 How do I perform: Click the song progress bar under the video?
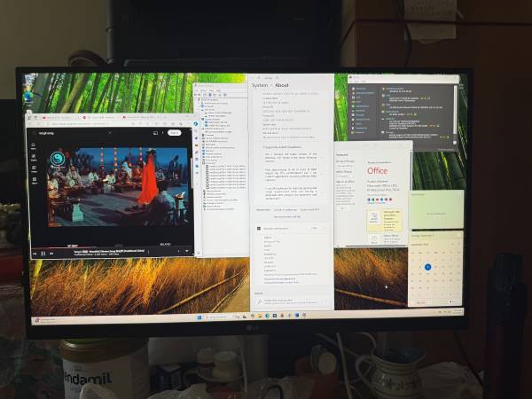click(x=106, y=248)
